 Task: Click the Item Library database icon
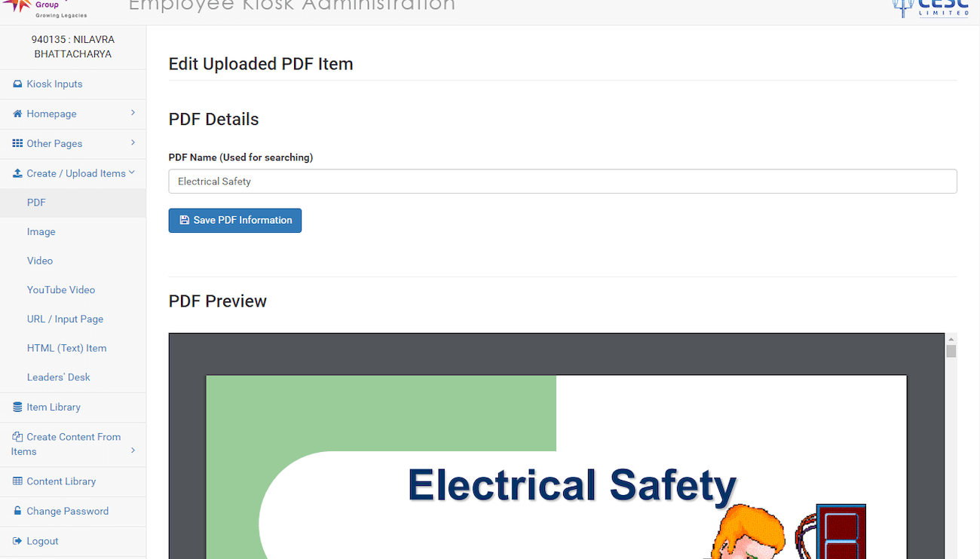(17, 407)
